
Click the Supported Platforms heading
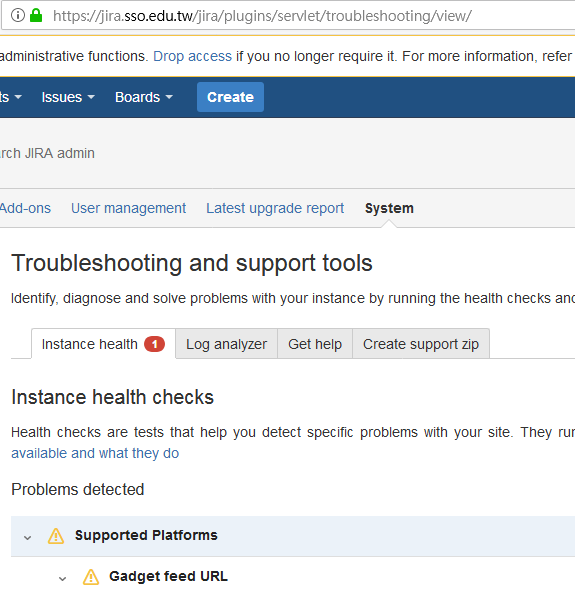point(146,535)
